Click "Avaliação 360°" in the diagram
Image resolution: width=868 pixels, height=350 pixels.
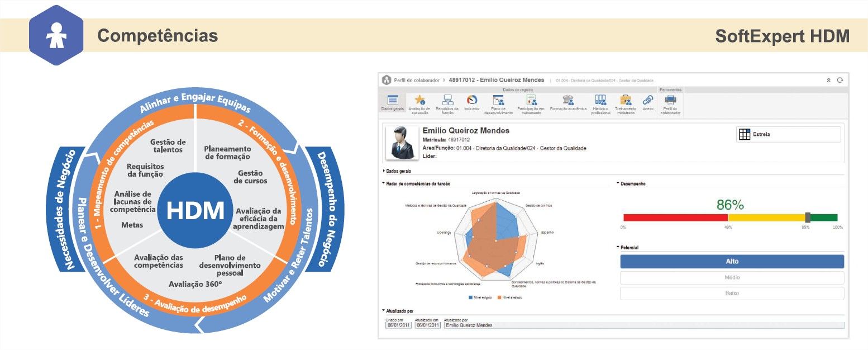(195, 284)
